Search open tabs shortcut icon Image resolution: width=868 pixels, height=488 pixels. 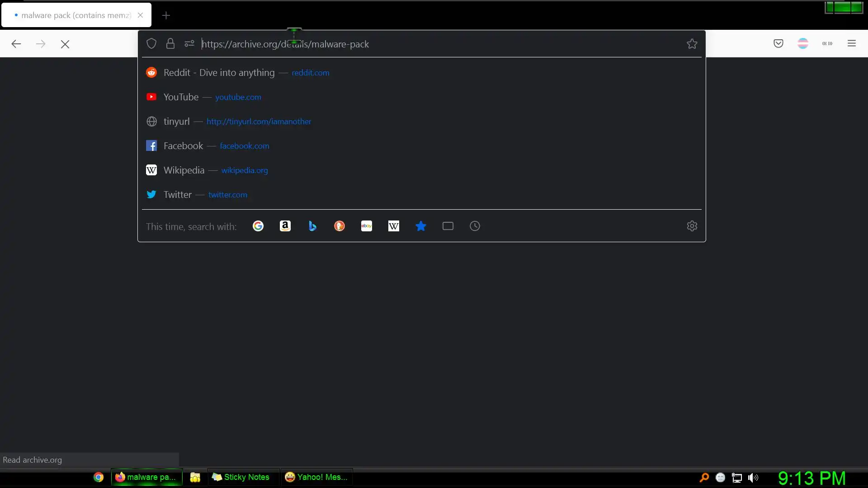(x=448, y=226)
